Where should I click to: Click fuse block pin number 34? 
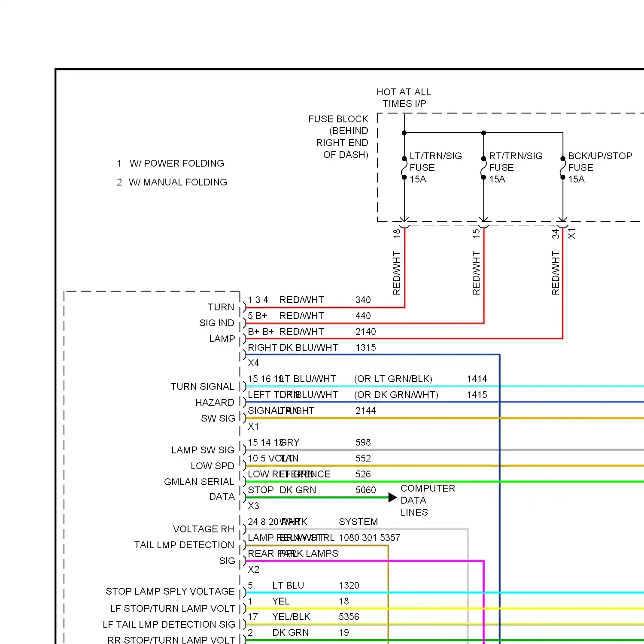pos(556,234)
